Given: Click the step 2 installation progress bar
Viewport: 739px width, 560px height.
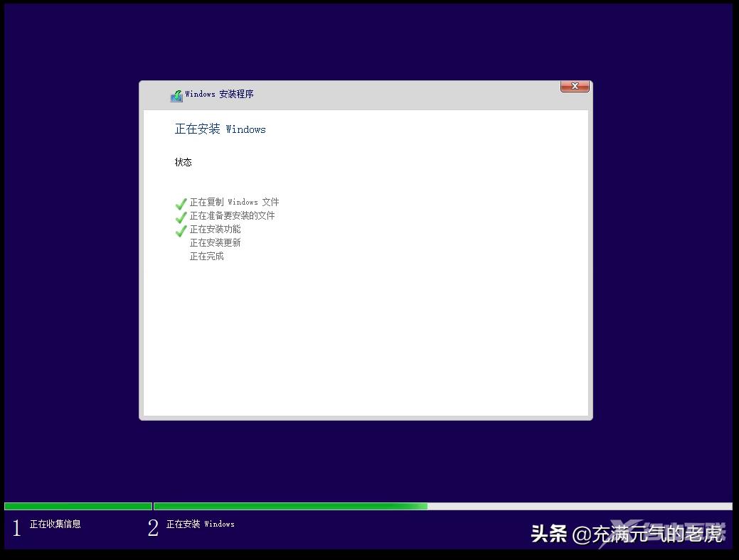Looking at the screenshot, I should click(x=443, y=506).
